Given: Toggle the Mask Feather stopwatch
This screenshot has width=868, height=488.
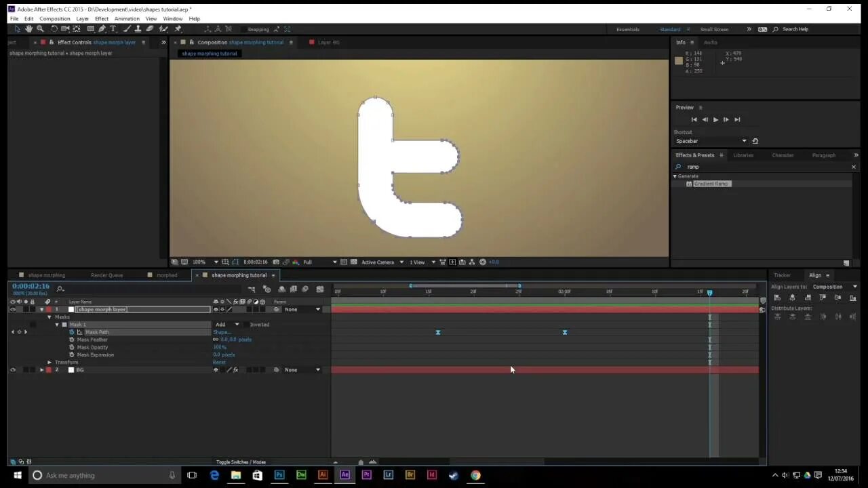Looking at the screenshot, I should [x=72, y=340].
